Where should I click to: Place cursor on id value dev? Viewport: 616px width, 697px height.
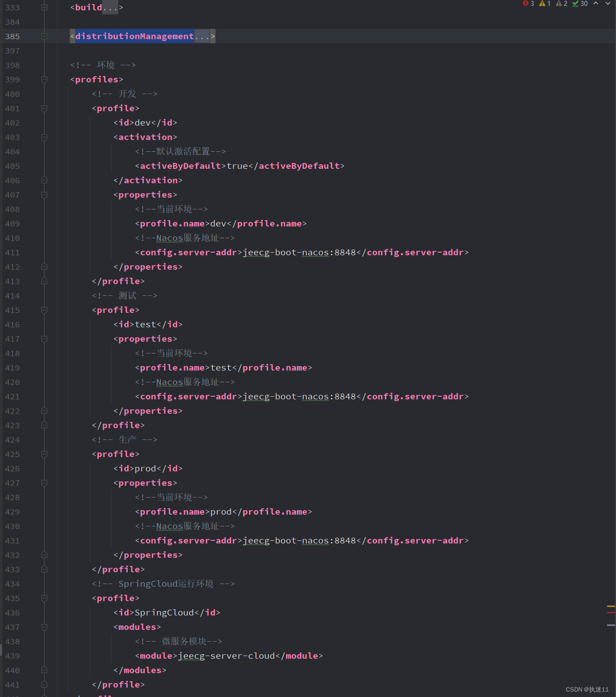click(143, 122)
